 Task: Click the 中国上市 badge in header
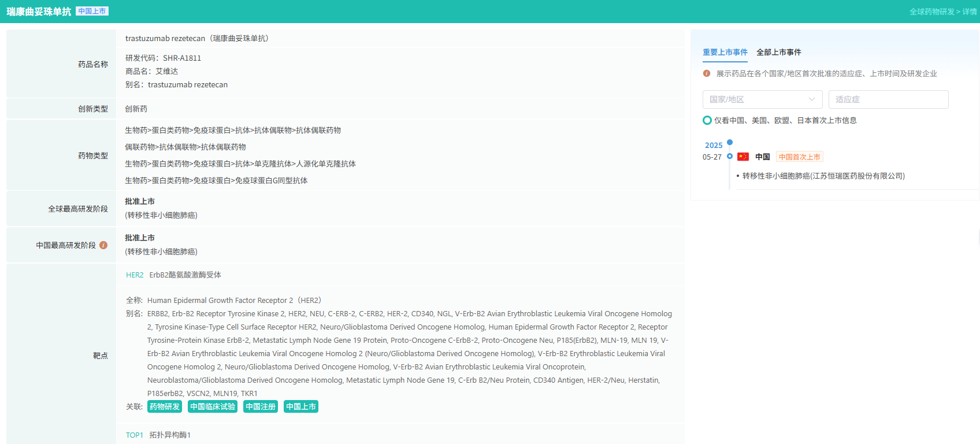tap(92, 11)
